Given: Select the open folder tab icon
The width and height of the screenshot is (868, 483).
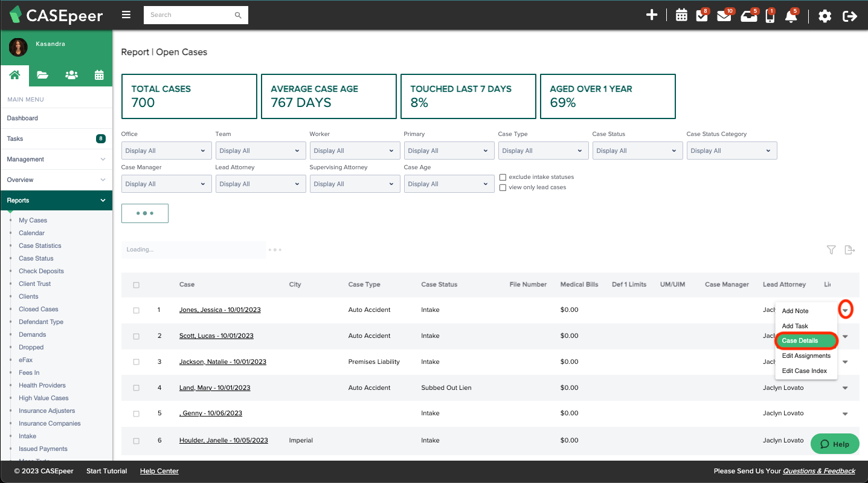Looking at the screenshot, I should [42, 75].
